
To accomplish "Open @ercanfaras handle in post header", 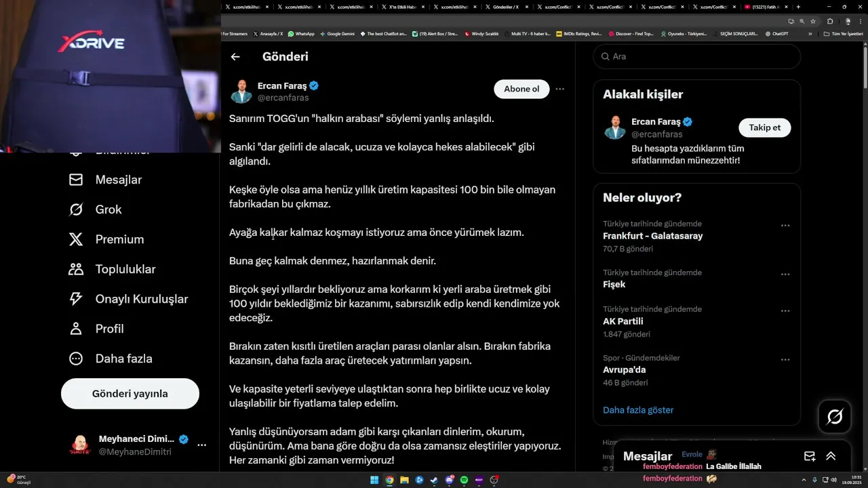I will 283,98.
